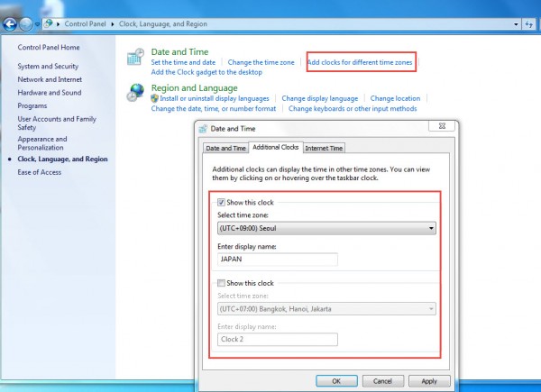This screenshot has height=392, width=541.
Task: Click Change keyboards or other input methods
Action: pyautogui.click(x=353, y=109)
